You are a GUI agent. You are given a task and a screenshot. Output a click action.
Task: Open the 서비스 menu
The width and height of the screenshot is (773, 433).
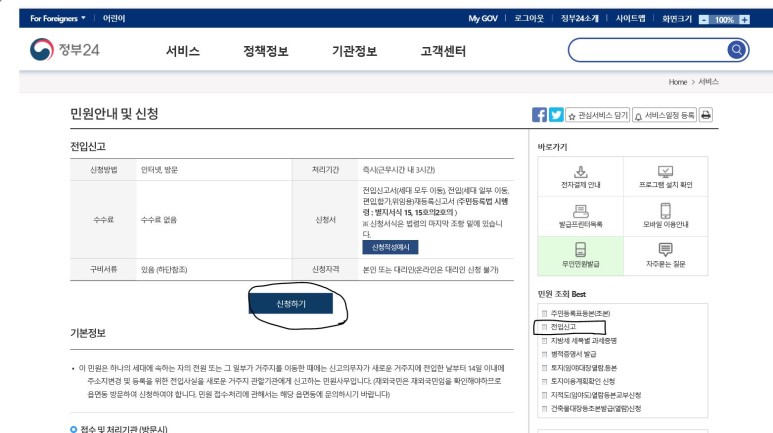click(183, 51)
